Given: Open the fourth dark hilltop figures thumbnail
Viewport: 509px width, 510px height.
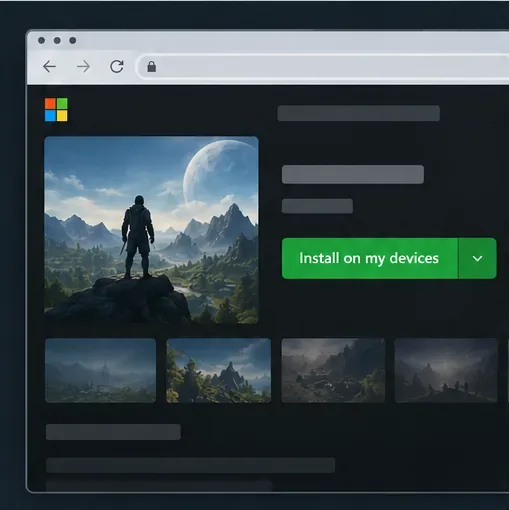Looking at the screenshot, I should click(446, 370).
